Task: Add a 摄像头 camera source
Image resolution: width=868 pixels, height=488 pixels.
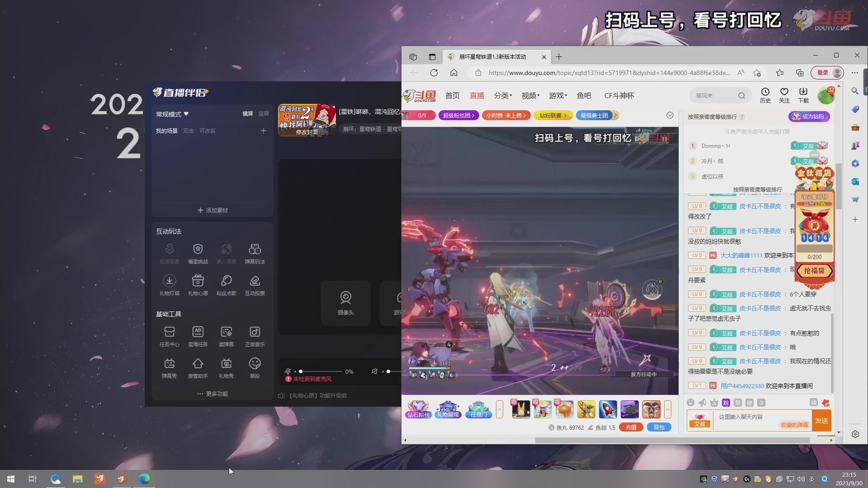Action: (x=346, y=303)
